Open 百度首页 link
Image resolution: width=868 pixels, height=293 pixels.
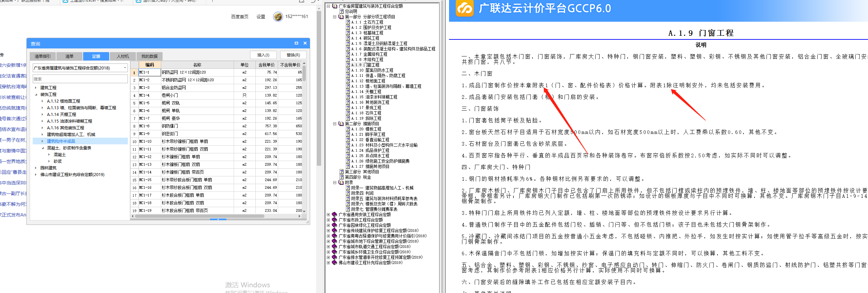coord(240,17)
